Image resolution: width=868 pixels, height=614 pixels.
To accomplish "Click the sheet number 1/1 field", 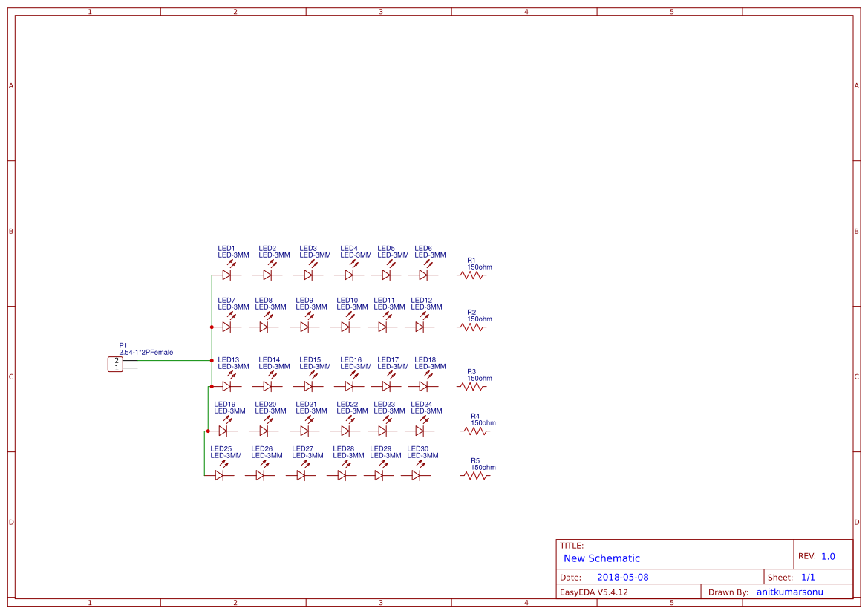I will 808,577.
